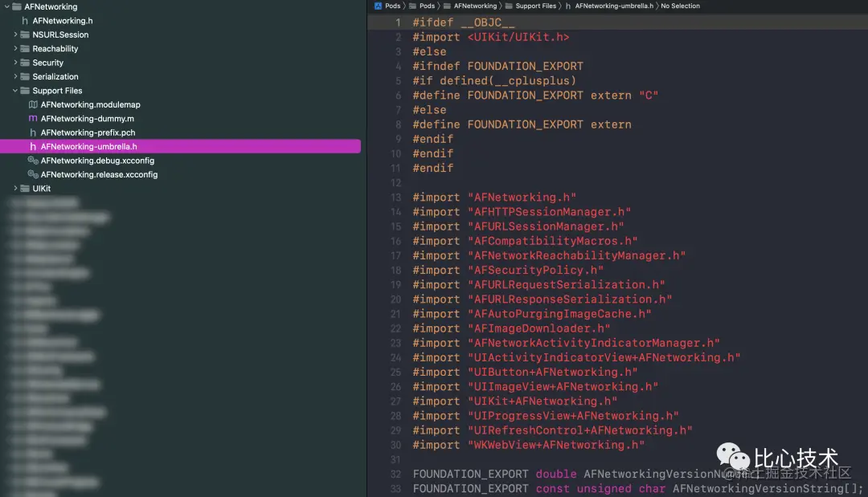Select AFNetworking-umbrella.h in navigator
The image size is (868, 497).
click(181, 146)
